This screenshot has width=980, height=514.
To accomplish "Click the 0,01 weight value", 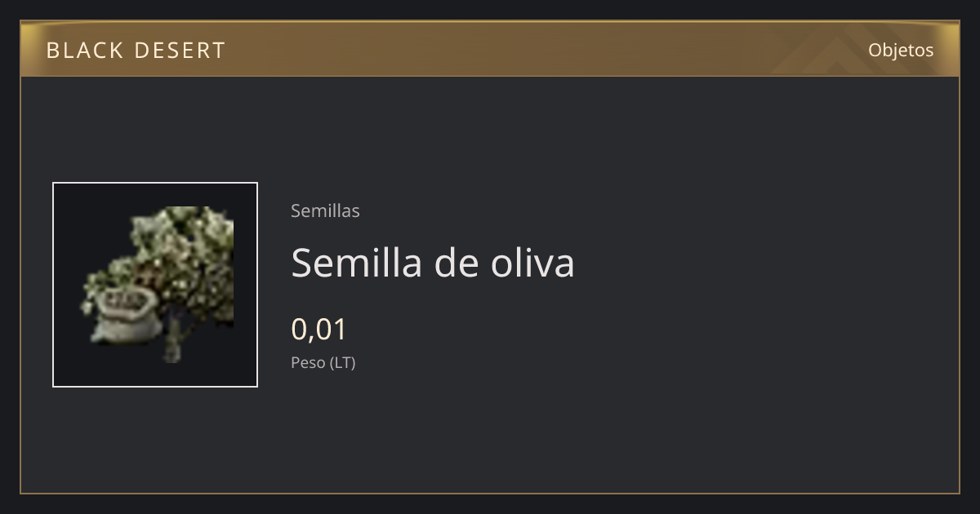I will [319, 329].
